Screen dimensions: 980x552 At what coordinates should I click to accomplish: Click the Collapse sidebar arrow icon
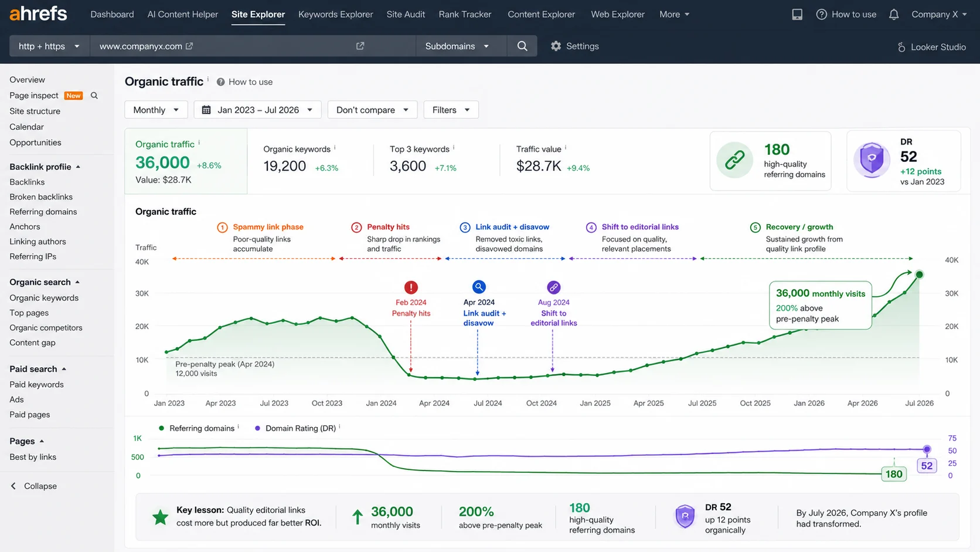pos(13,486)
